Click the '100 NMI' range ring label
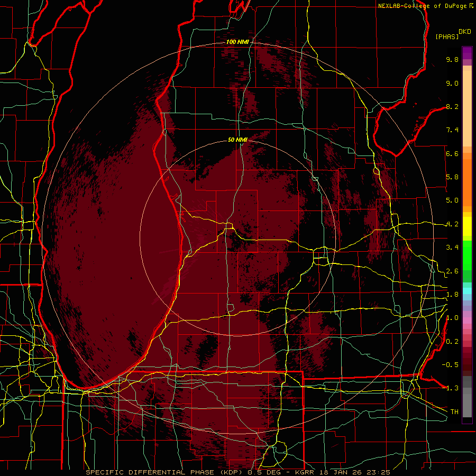Image resolution: width=476 pixels, height=476 pixels. point(237,42)
